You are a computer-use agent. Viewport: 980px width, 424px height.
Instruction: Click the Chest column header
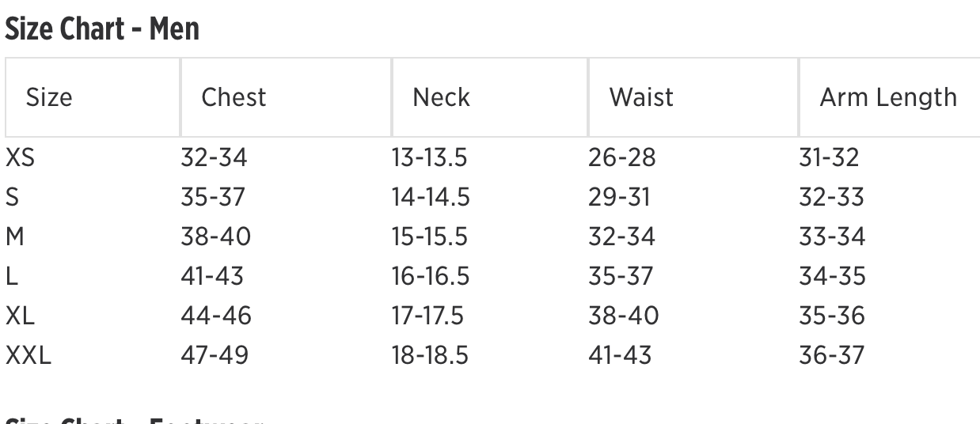[234, 97]
